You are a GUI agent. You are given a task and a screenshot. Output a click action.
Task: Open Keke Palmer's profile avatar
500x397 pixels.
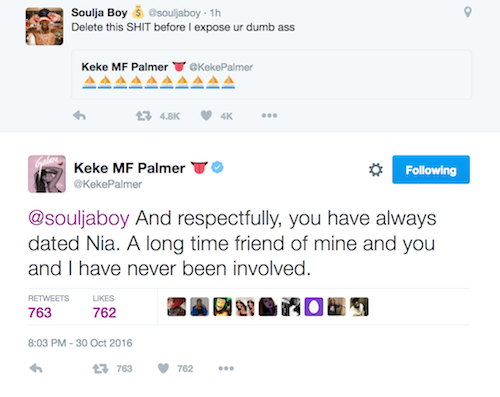(x=47, y=174)
